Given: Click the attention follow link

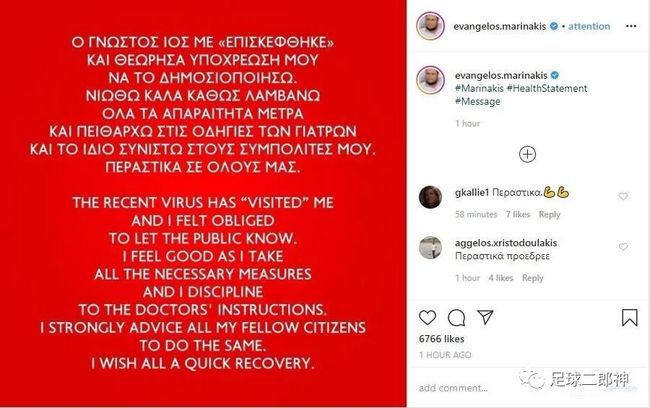Looking at the screenshot, I should [589, 26].
